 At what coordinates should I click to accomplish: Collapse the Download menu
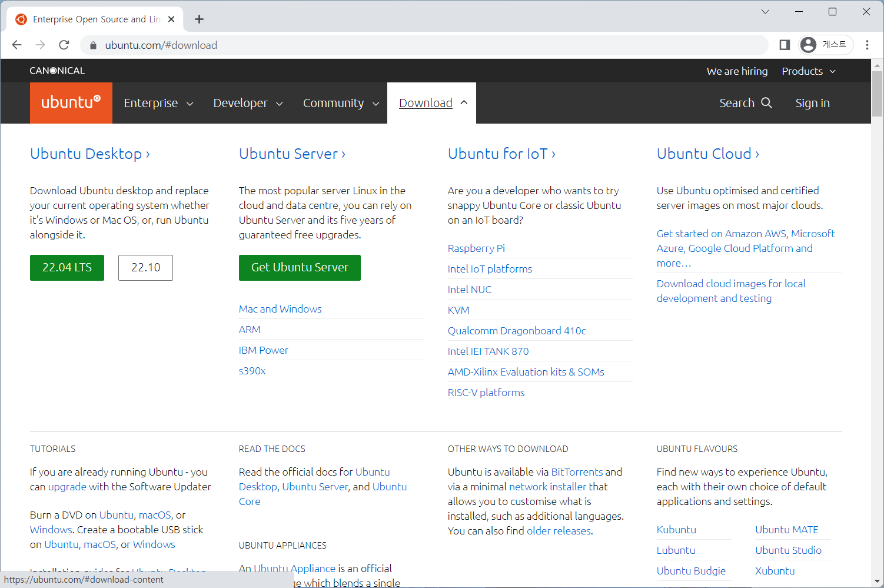[433, 104]
